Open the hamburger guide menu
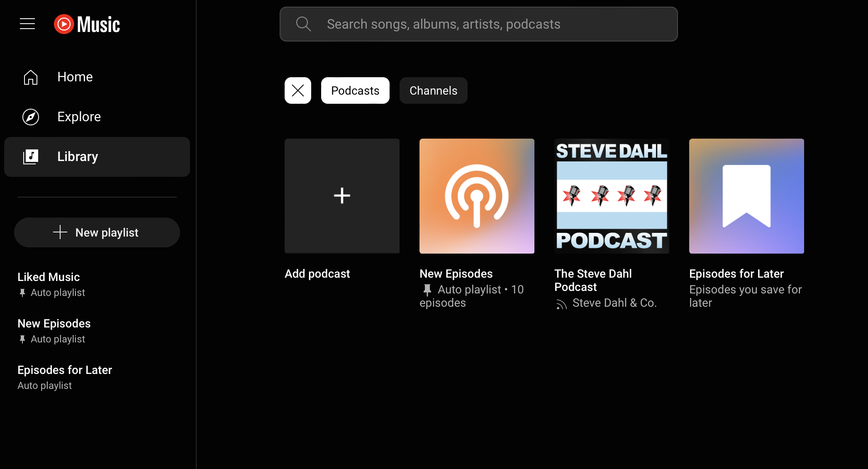Screen dimensions: 868x469 [27, 24]
